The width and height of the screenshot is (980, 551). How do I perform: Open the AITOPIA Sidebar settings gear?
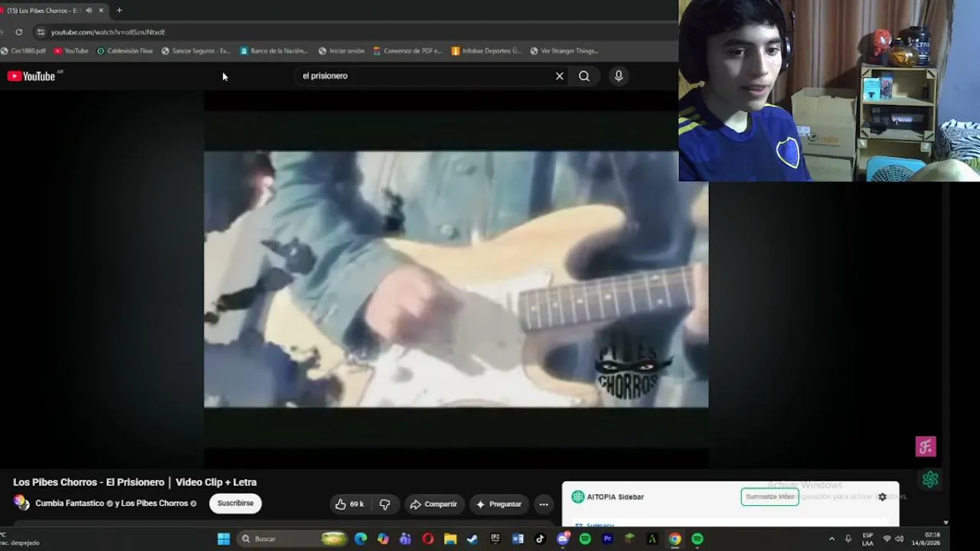[882, 497]
